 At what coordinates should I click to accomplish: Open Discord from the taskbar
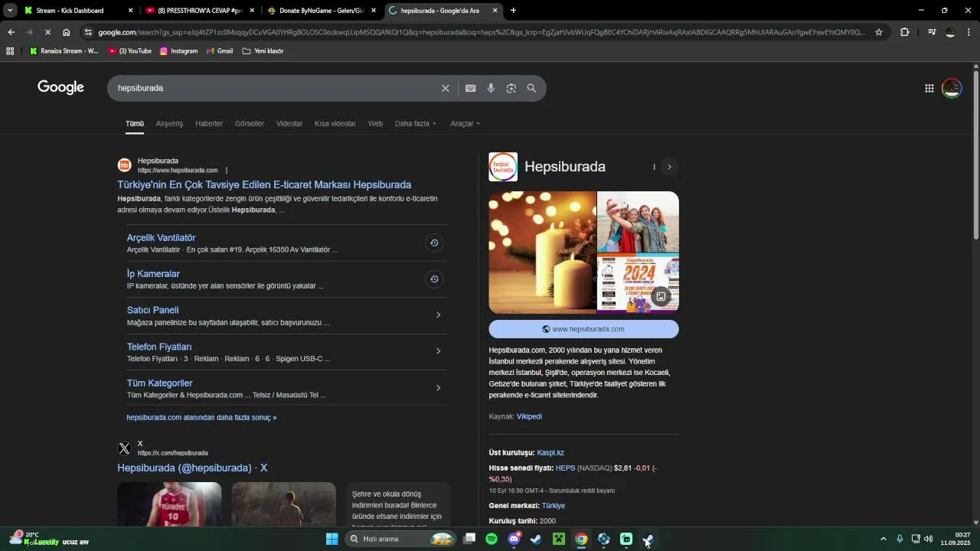[514, 539]
